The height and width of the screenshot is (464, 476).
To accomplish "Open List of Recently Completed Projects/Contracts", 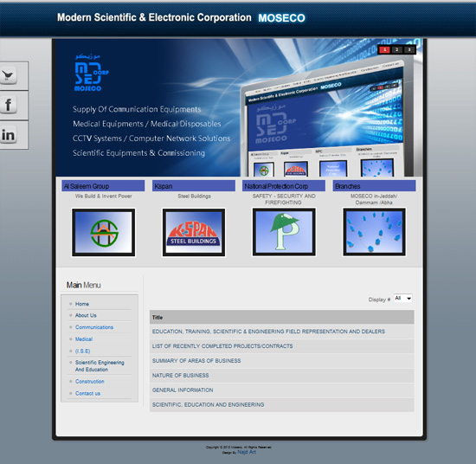I will point(222,346).
